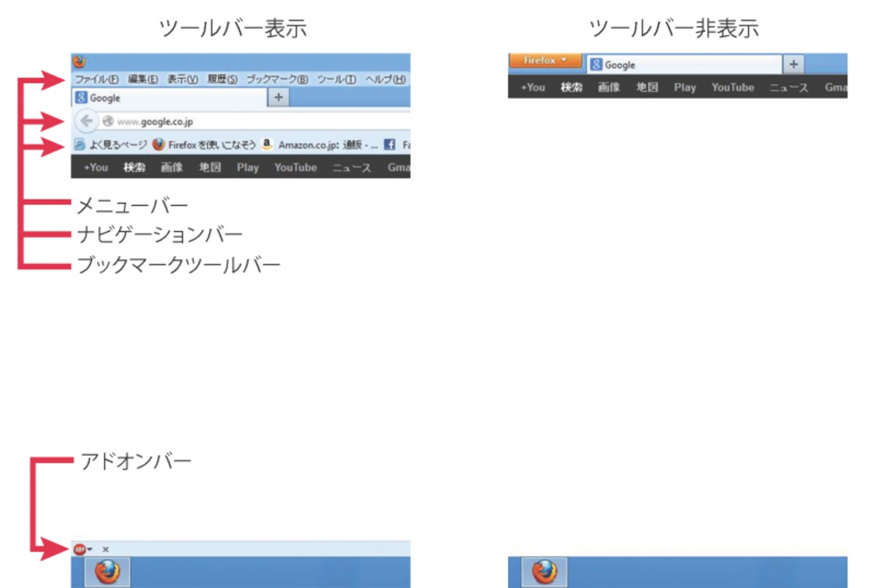This screenshot has height=588, width=876.
Task: Click 検索 in left Google bar
Action: [134, 167]
